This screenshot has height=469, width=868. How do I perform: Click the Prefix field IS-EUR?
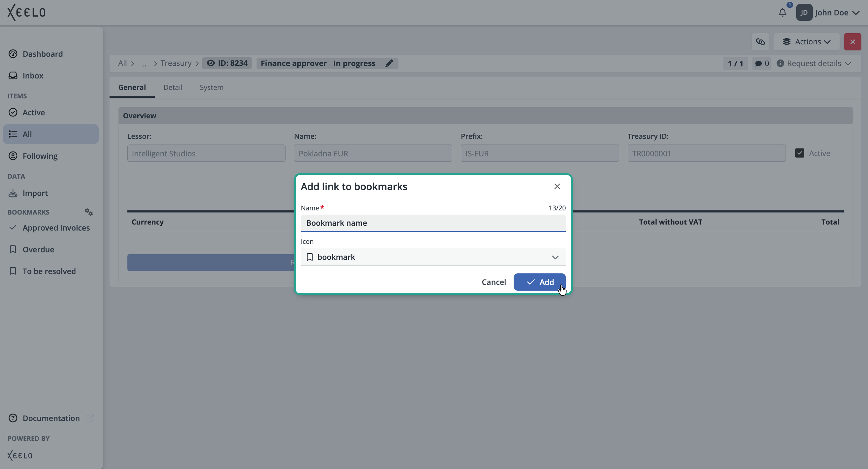[x=539, y=153]
